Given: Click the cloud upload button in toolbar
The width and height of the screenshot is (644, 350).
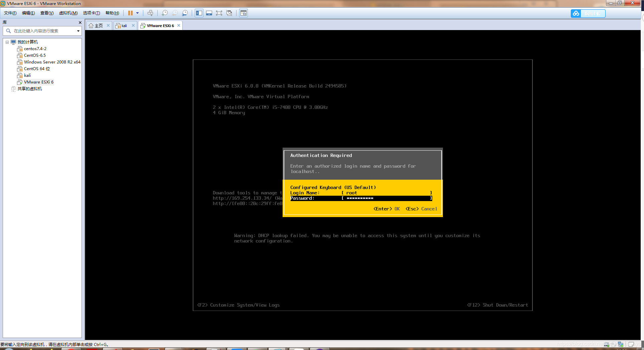Looking at the screenshot, I should (x=588, y=13).
